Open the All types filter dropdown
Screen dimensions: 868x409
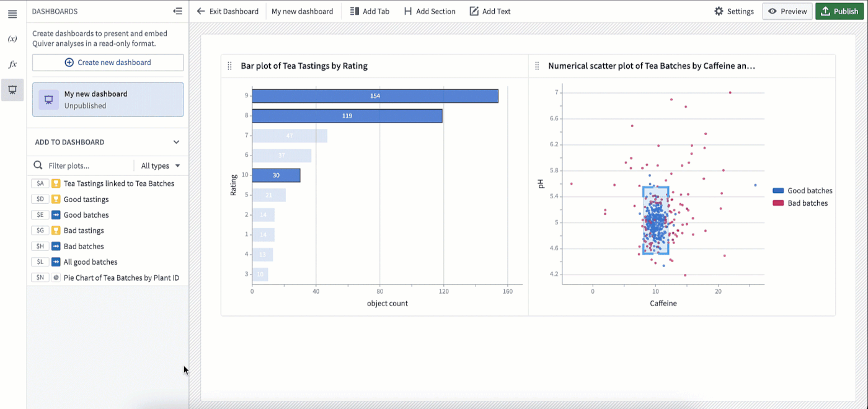(160, 166)
